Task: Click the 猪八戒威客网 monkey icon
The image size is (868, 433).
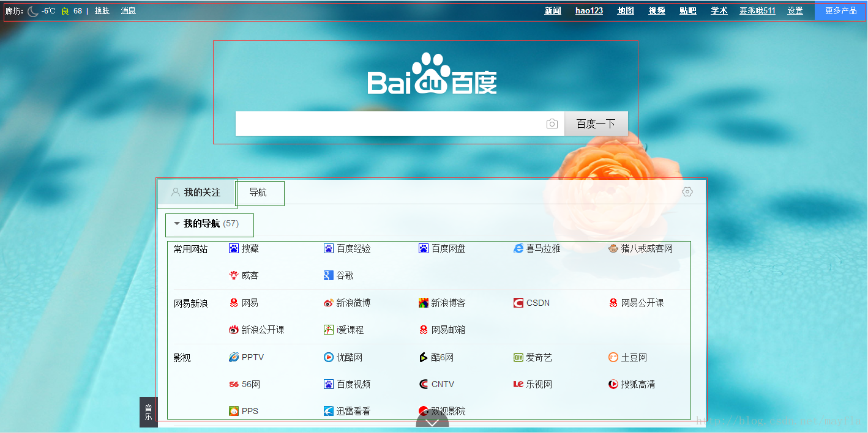Action: (613, 248)
